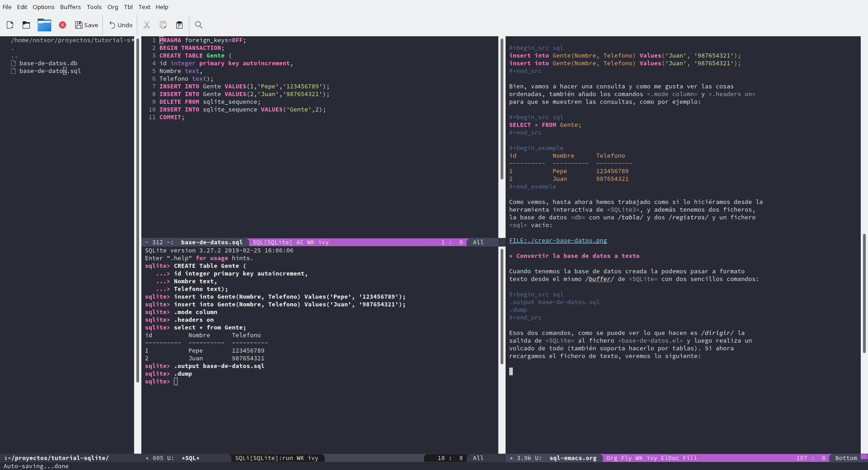The width and height of the screenshot is (868, 470).
Task: Click '987654321' in shell query result
Action: click(x=248, y=359)
